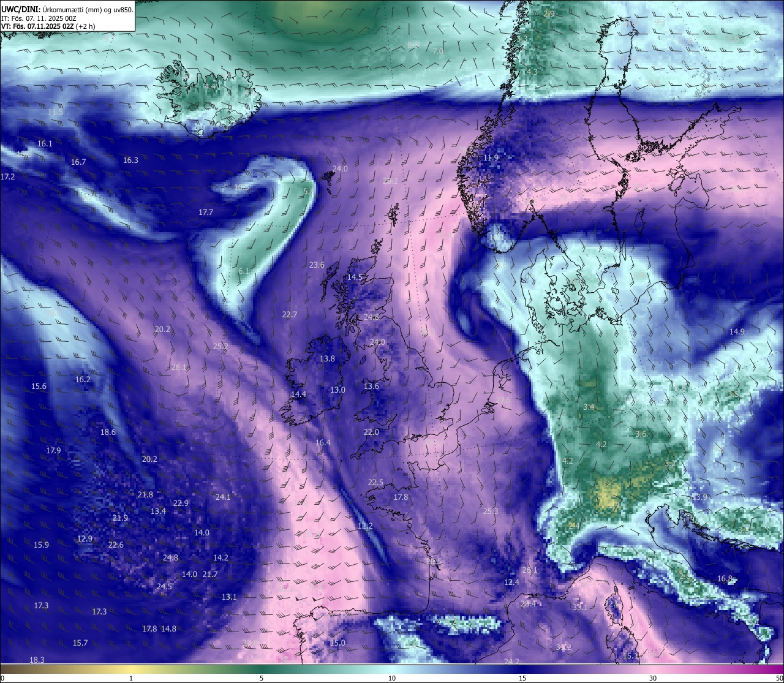Click the 3.6 value over central Europe
This screenshot has width=784, height=683.
pos(641,434)
